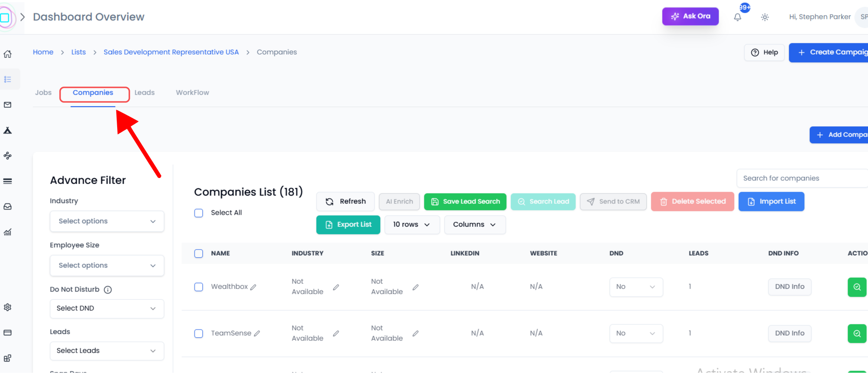Screen dimensions: 868x378
Task: Click green search icon for Wealthbox row
Action: point(857,287)
